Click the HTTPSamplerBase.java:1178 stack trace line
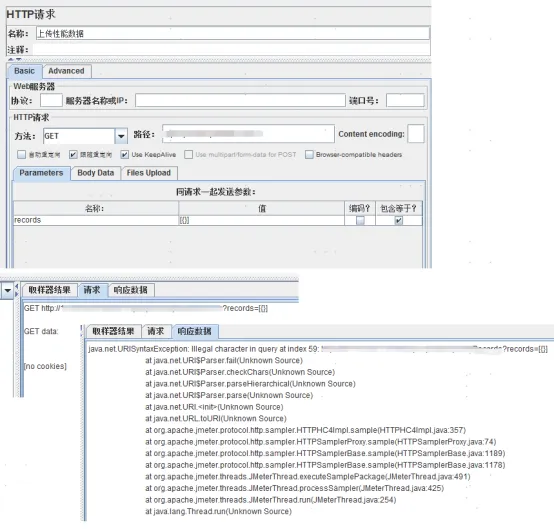 (x=325, y=465)
